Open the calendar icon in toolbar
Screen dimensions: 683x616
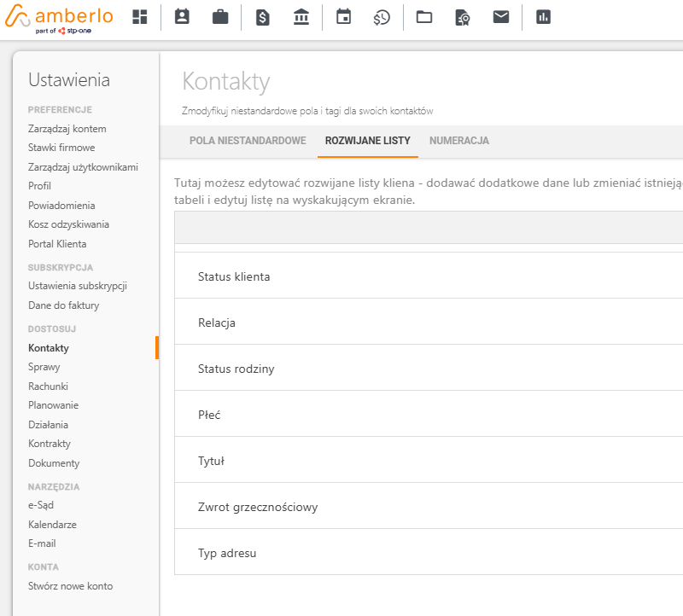pos(343,17)
